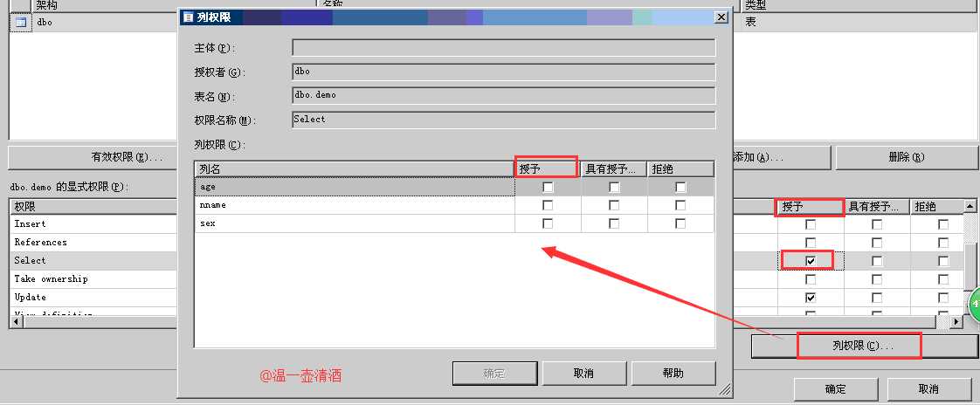Click 取消 button in column permissions dialog
The height and width of the screenshot is (405, 980).
(583, 373)
